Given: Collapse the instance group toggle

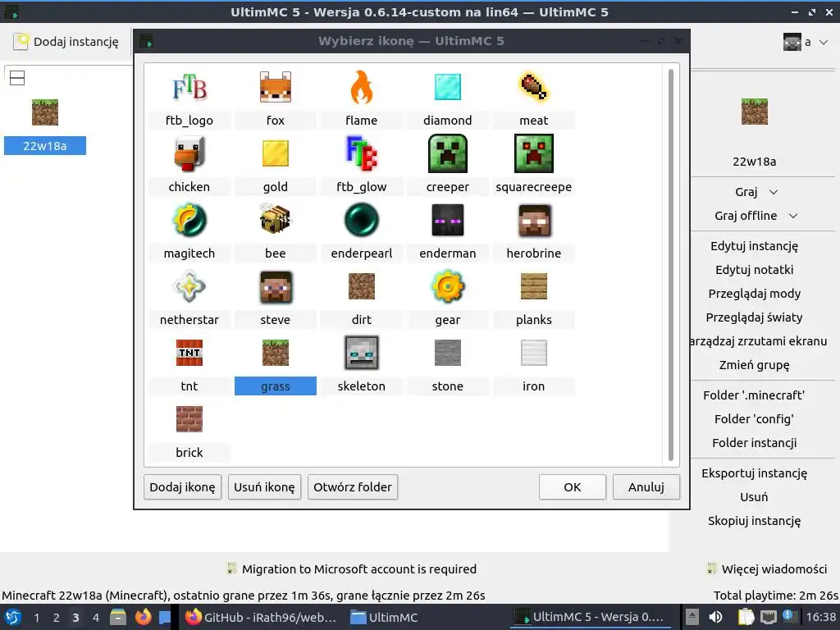Looking at the screenshot, I should [x=17, y=78].
